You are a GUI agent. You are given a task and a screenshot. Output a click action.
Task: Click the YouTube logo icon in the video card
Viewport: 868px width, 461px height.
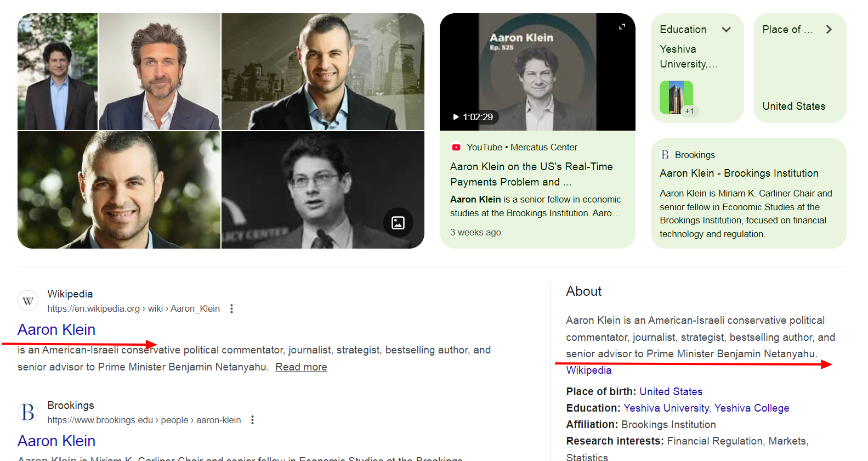point(456,147)
